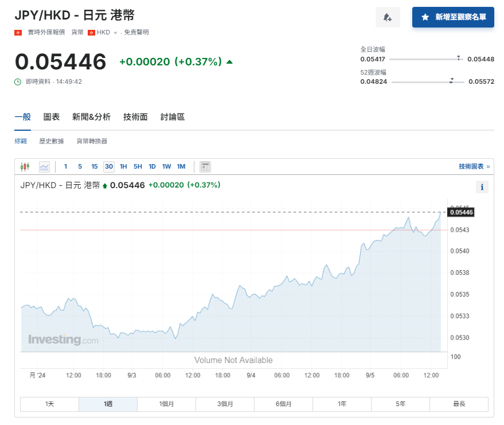
Task: Select the 1天 date range
Action: tap(49, 404)
